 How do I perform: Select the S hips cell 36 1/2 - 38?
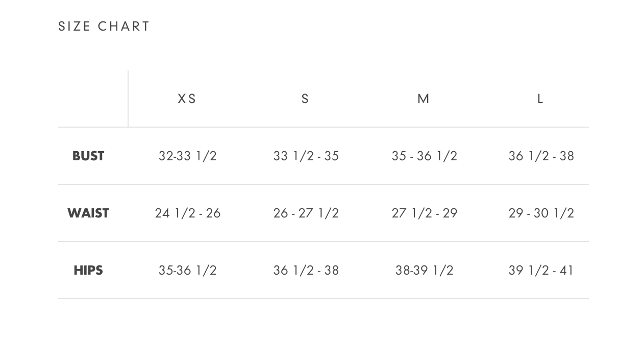click(306, 270)
